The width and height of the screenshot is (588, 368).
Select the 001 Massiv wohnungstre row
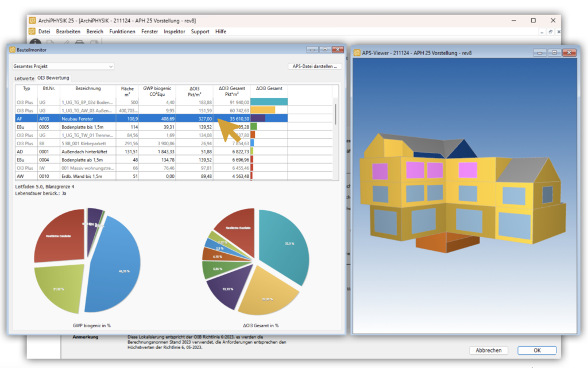point(174,168)
